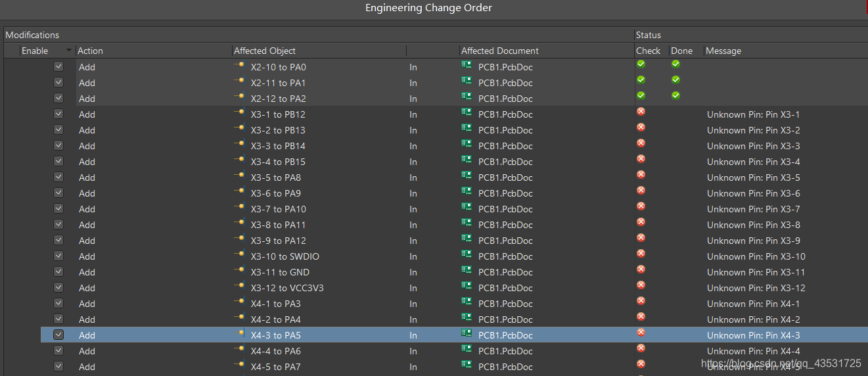Disable the X4-5 to PA7 modification
Image resolution: width=868 pixels, height=376 pixels.
(58, 366)
